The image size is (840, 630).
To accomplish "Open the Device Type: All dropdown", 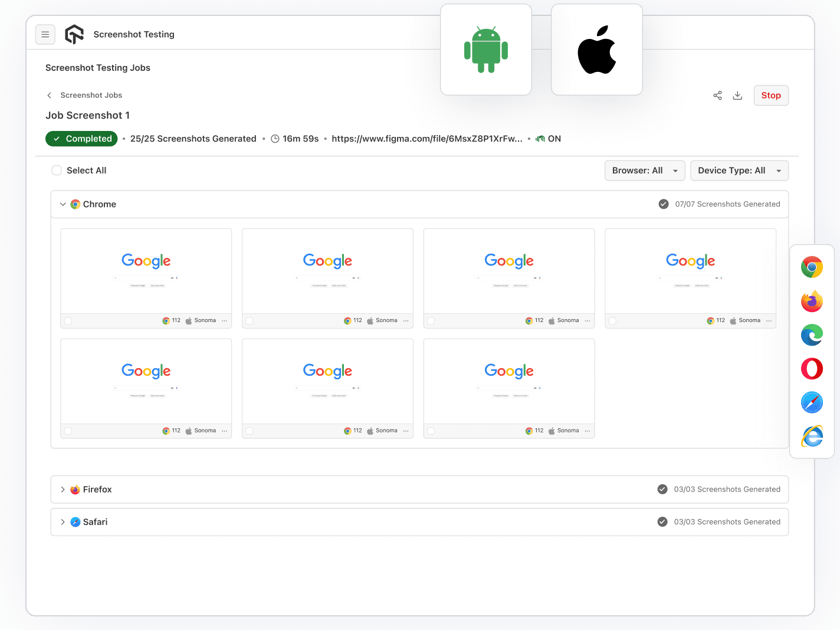I will click(739, 170).
